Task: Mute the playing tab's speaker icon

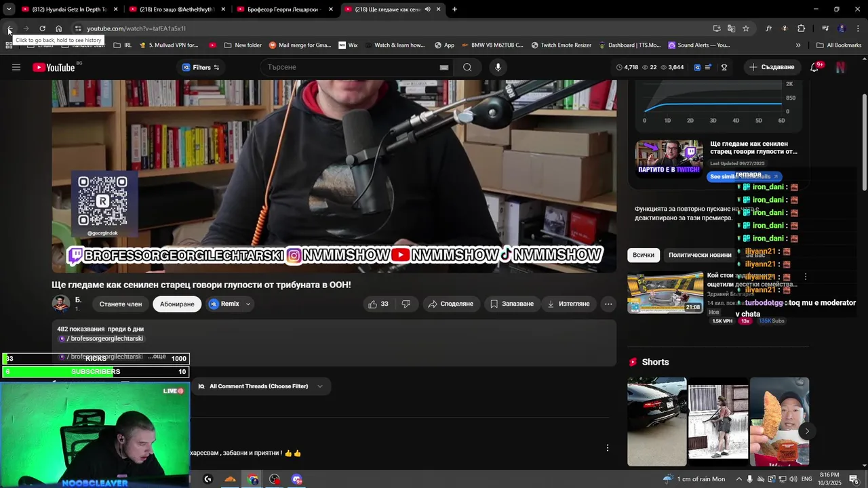Action: click(x=428, y=9)
